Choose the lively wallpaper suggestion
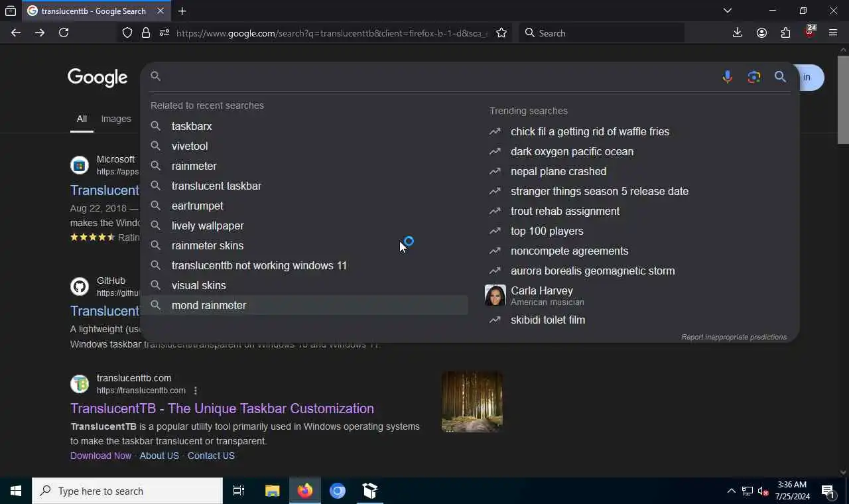Image resolution: width=849 pixels, height=504 pixels. tap(304, 225)
